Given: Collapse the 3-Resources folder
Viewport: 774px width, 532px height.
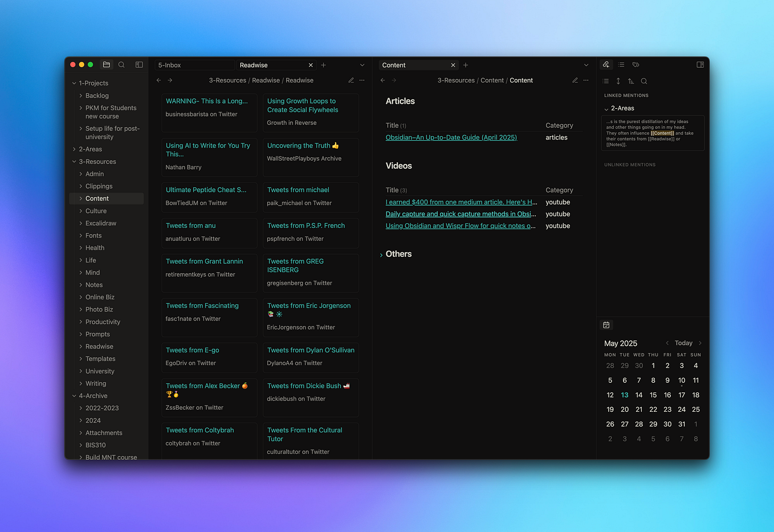Looking at the screenshot, I should coord(75,161).
